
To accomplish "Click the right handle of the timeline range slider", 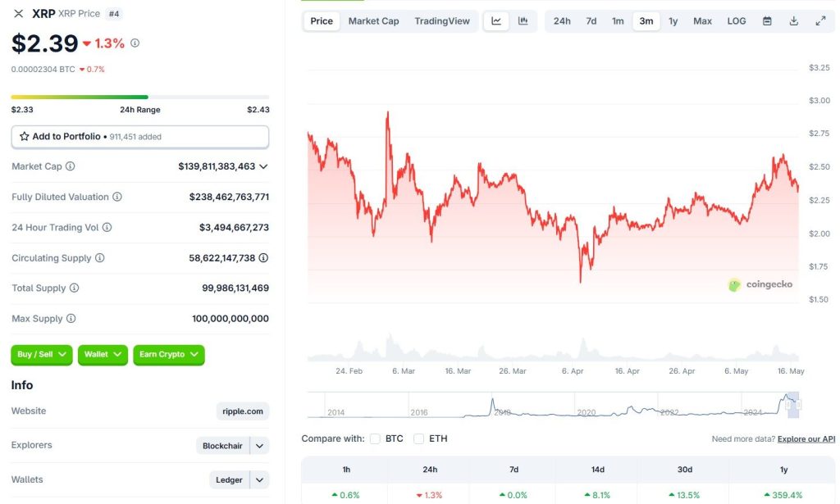I will (x=799, y=405).
